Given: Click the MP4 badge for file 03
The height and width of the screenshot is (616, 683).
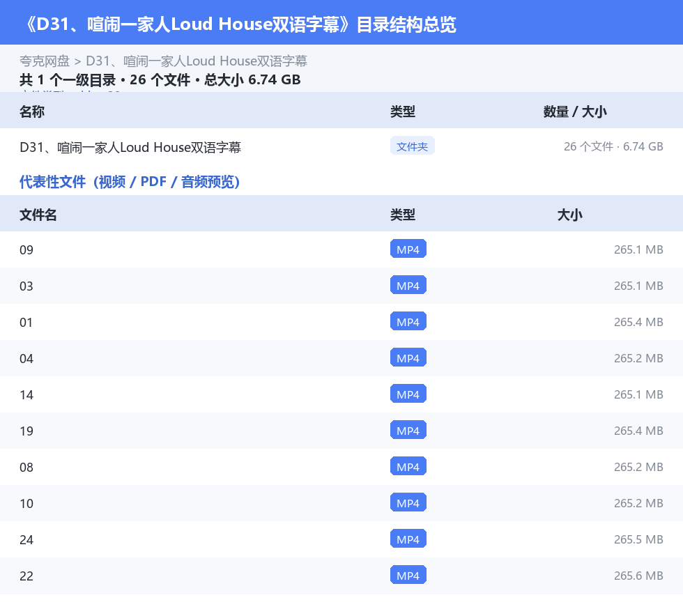Looking at the screenshot, I should [408, 285].
